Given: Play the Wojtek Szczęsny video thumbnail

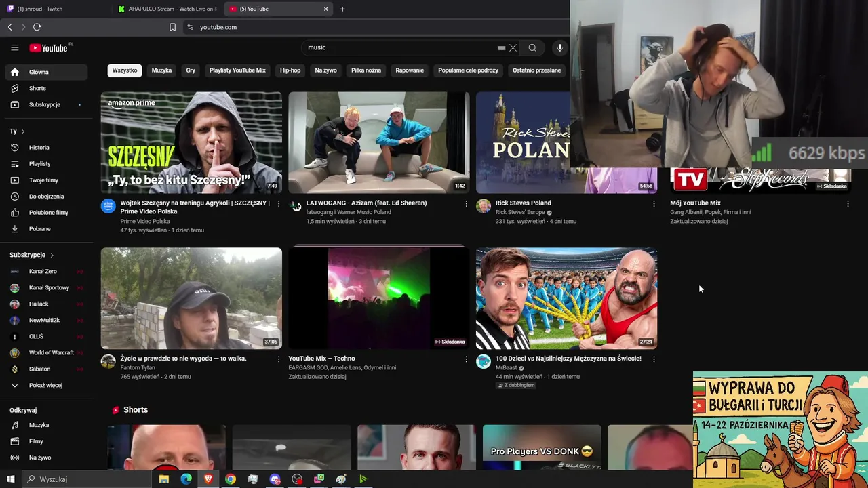Looking at the screenshot, I should point(191,143).
